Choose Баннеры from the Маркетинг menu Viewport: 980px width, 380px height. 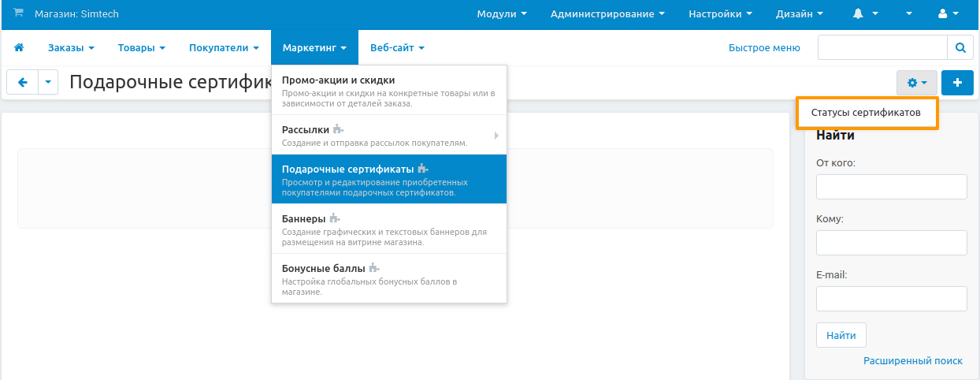(x=389, y=229)
